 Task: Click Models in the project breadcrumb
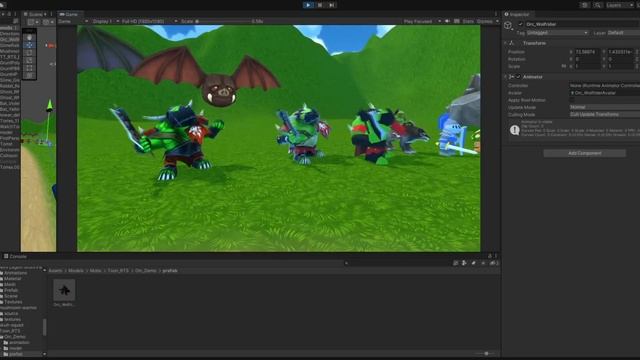click(76, 271)
